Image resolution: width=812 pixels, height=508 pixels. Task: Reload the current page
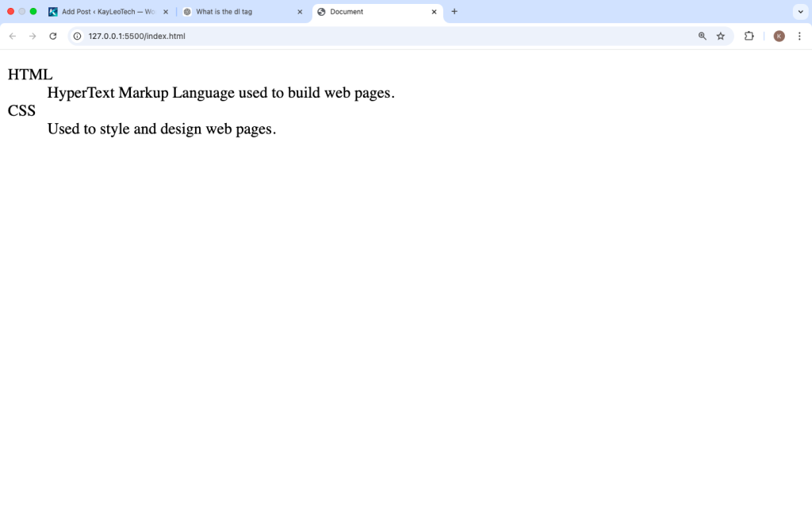[x=53, y=36]
